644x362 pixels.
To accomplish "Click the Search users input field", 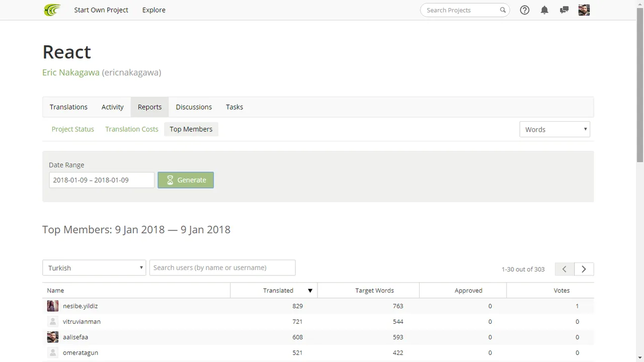I will [222, 267].
